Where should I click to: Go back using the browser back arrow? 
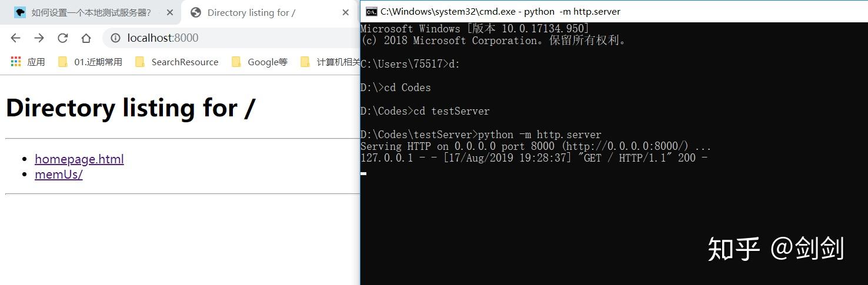click(15, 38)
